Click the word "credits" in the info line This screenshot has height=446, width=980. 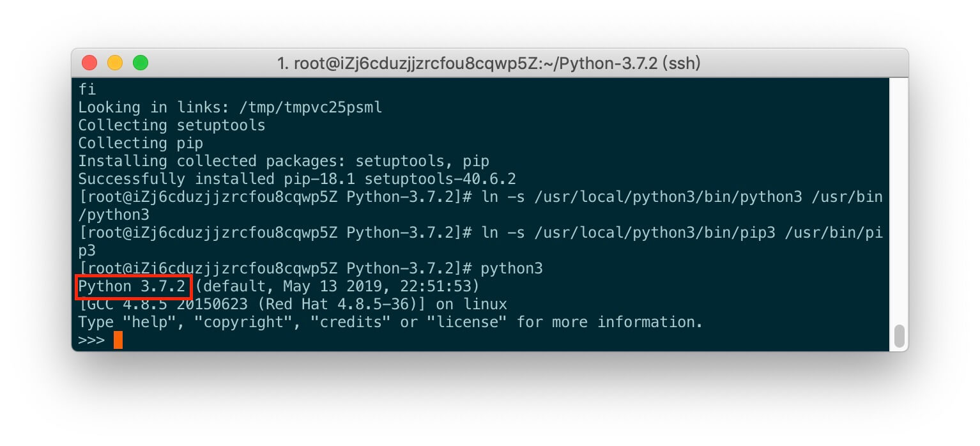click(x=350, y=322)
